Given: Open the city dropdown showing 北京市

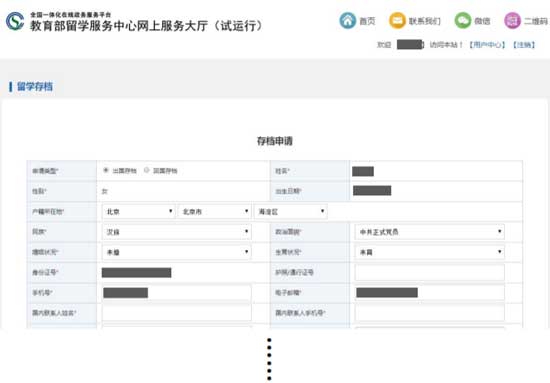Looking at the screenshot, I should coord(215,211).
